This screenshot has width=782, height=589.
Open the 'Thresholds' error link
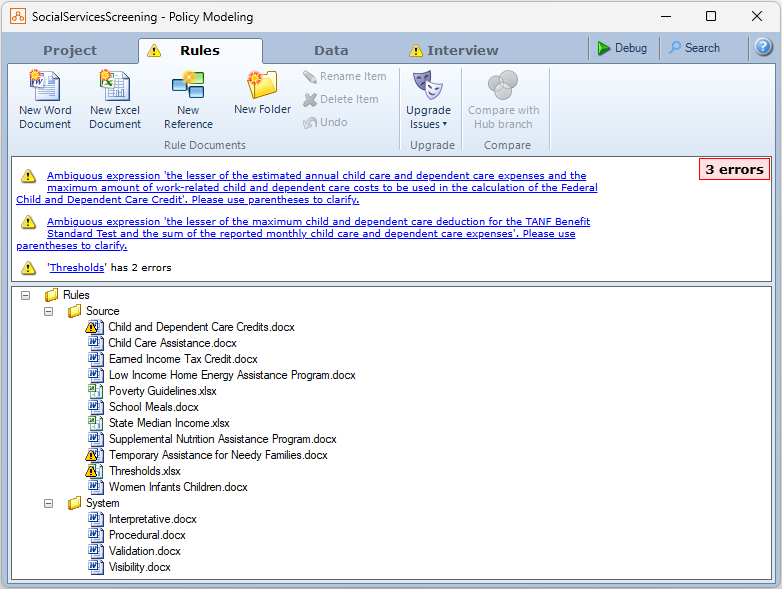click(77, 267)
